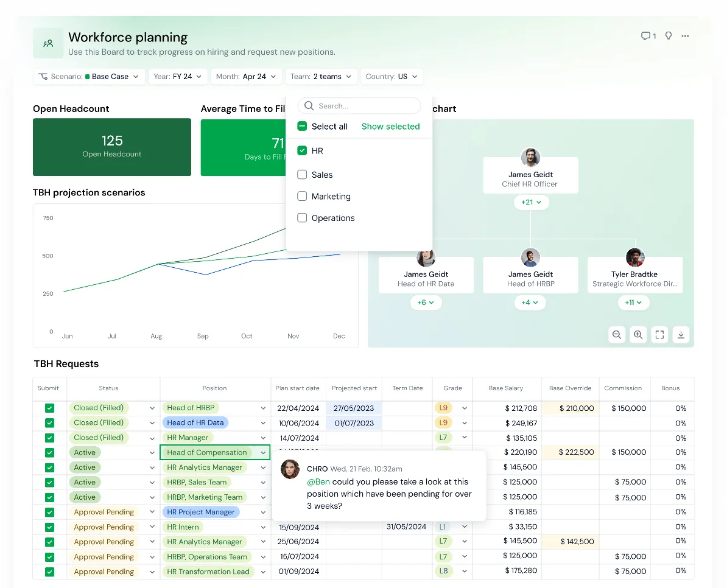Open status dropdown for HR Intern row
727x588 pixels.
pyautogui.click(x=152, y=527)
